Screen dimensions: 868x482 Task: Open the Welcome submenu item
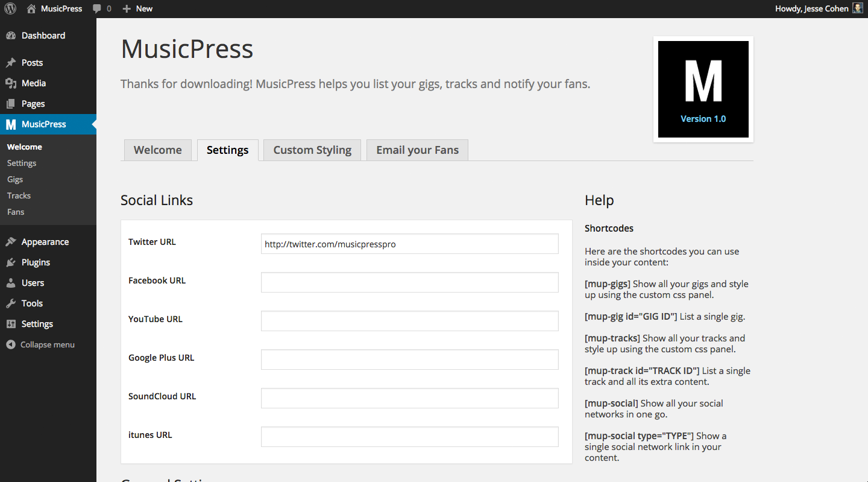[x=25, y=147]
